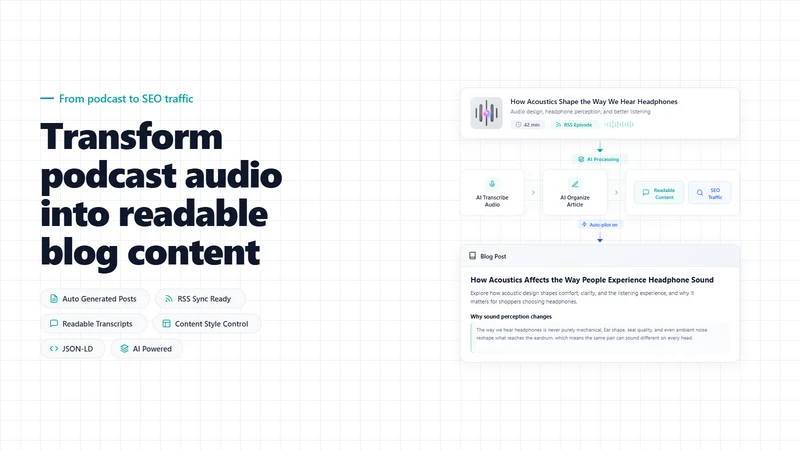Viewport: 800px width, 450px height.
Task: Click the layout icon in Content Style Control
Action: tap(166, 323)
